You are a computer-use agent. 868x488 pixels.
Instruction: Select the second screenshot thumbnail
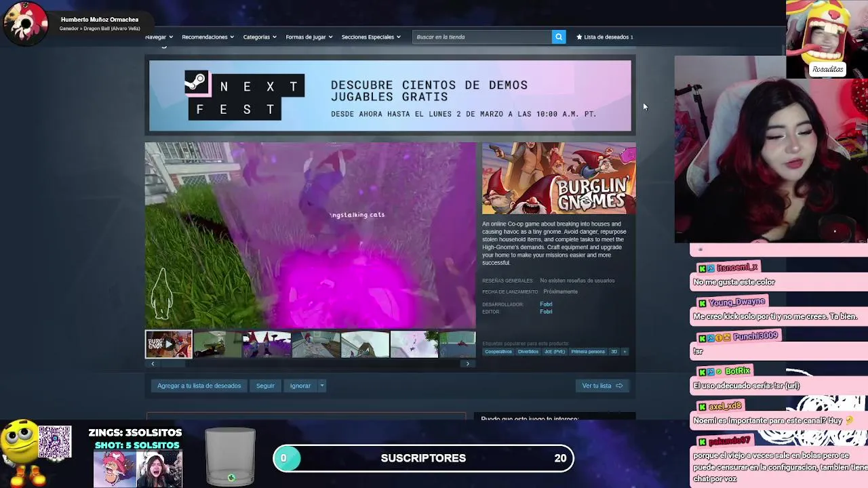pyautogui.click(x=218, y=344)
